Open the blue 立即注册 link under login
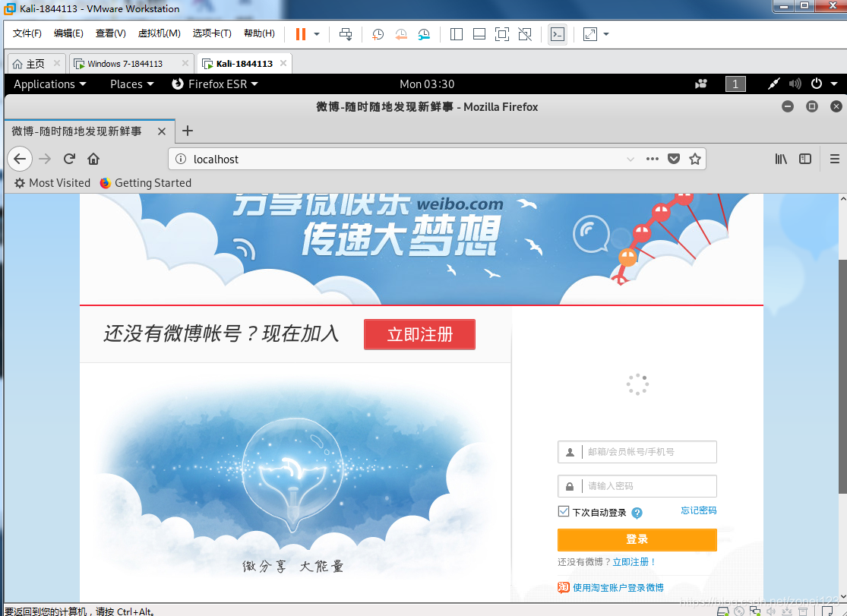This screenshot has height=616, width=847. (x=634, y=562)
